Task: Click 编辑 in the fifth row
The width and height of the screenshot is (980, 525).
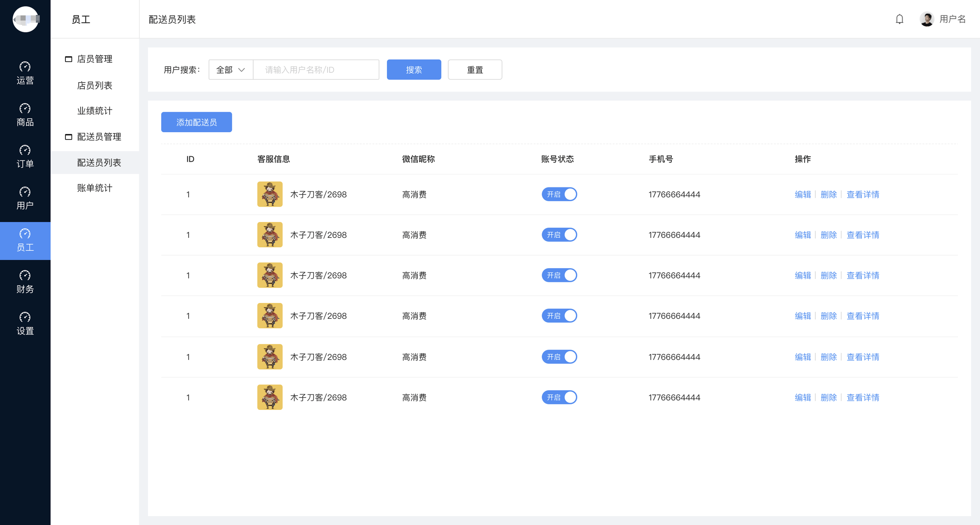Action: pyautogui.click(x=803, y=357)
